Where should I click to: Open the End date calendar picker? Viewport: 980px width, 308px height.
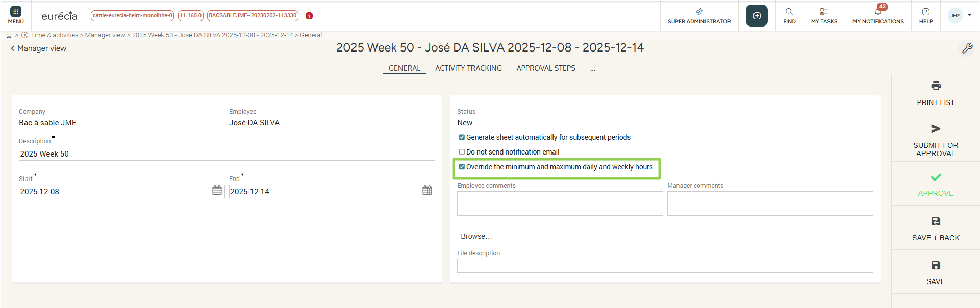click(427, 191)
